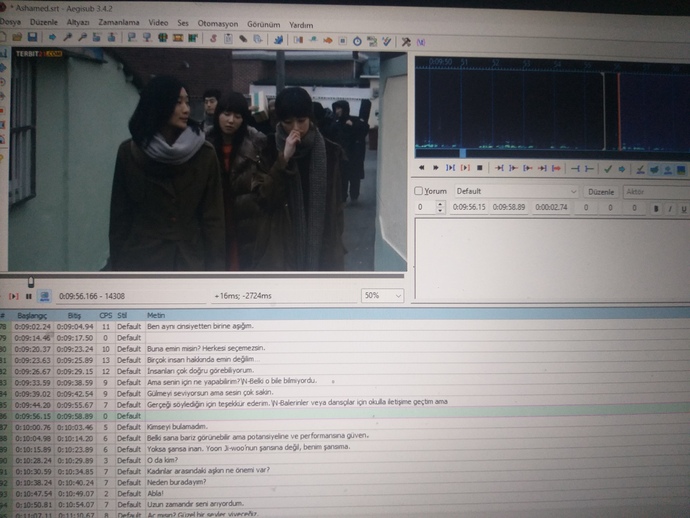Toggle video auto-scroll under video
Viewport: 690px width, 518px height.
coord(44,296)
